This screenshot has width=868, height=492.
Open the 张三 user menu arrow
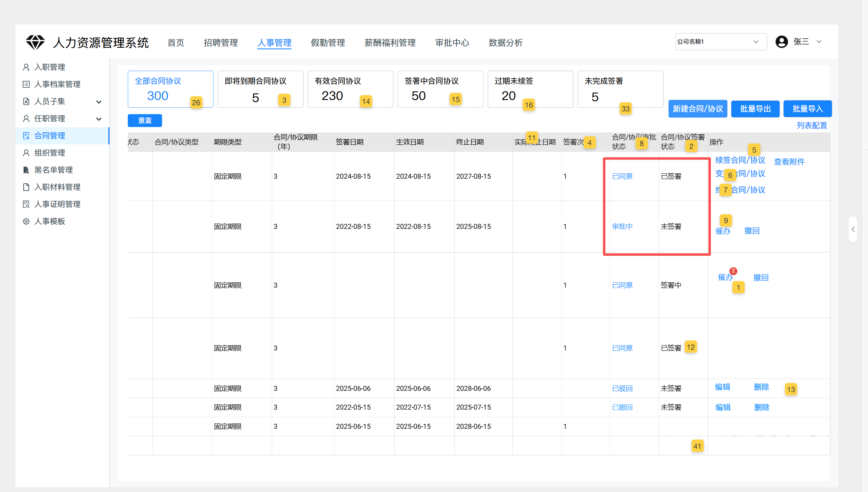tap(819, 42)
